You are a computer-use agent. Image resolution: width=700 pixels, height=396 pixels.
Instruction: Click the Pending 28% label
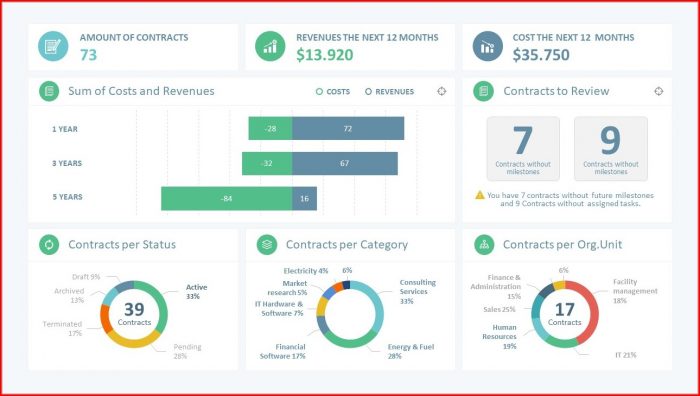click(x=187, y=351)
